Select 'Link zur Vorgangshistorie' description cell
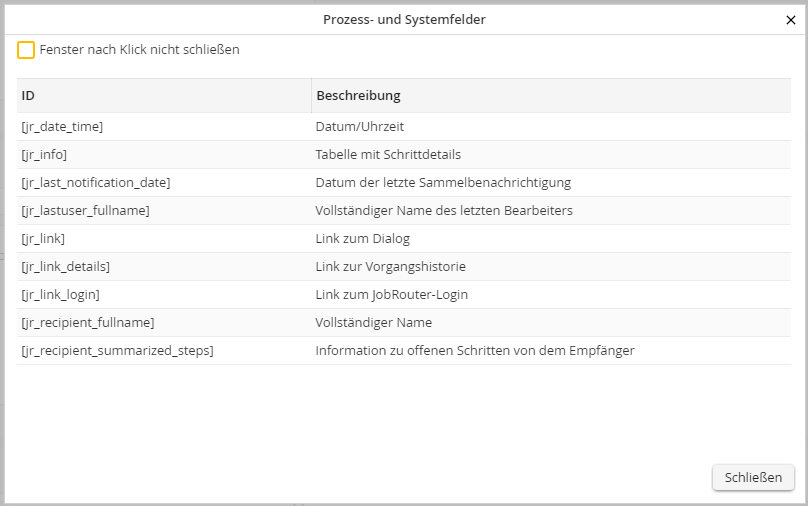808x506 pixels. (390, 267)
